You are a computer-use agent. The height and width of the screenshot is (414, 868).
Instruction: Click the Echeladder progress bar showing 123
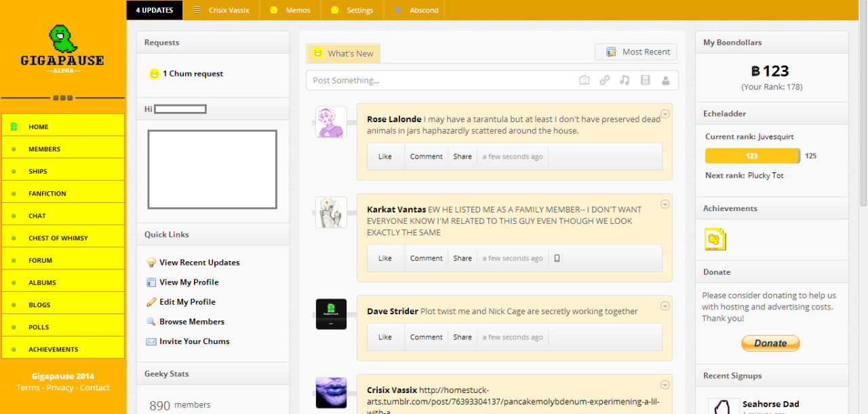pos(752,156)
